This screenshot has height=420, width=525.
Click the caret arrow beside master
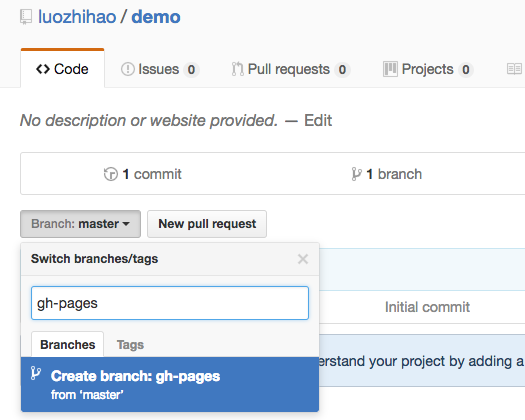pos(126,224)
